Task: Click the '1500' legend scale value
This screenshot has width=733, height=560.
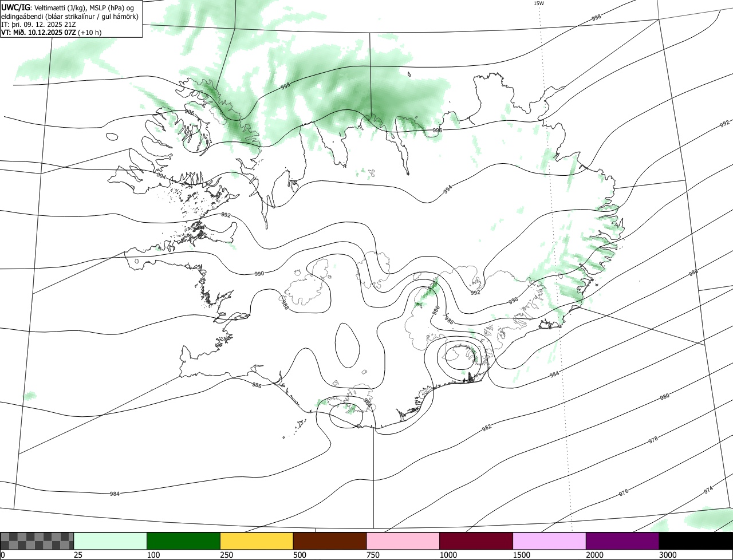Action: (521, 555)
